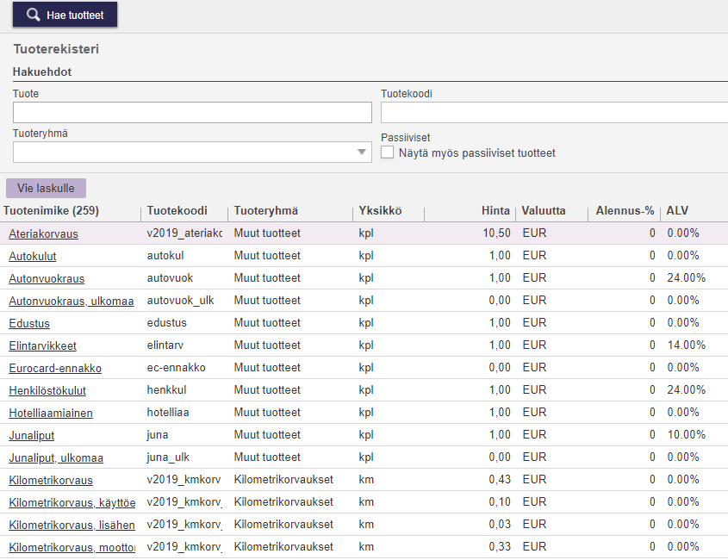The height and width of the screenshot is (560, 728).
Task: Open the Autonvuokraus product link
Action: tap(47, 278)
